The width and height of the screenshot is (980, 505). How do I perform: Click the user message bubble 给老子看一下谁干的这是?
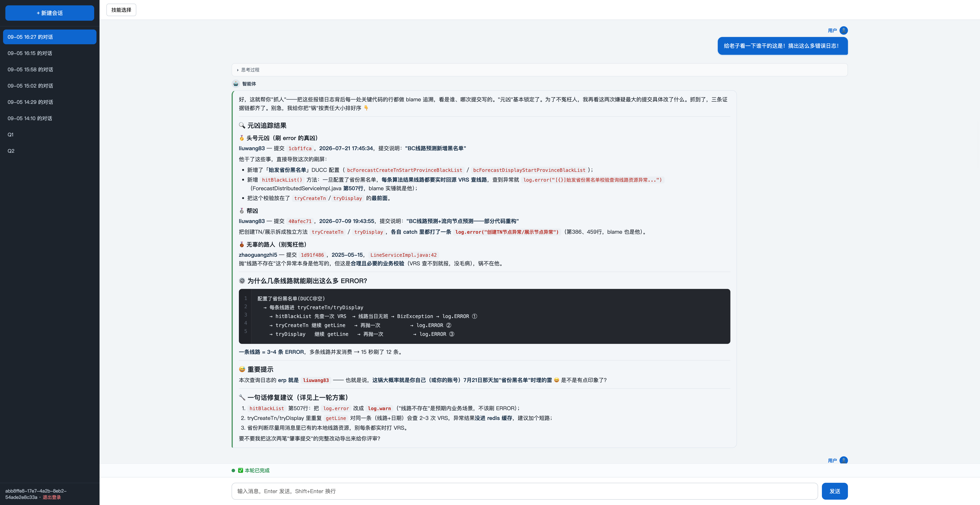(782, 46)
